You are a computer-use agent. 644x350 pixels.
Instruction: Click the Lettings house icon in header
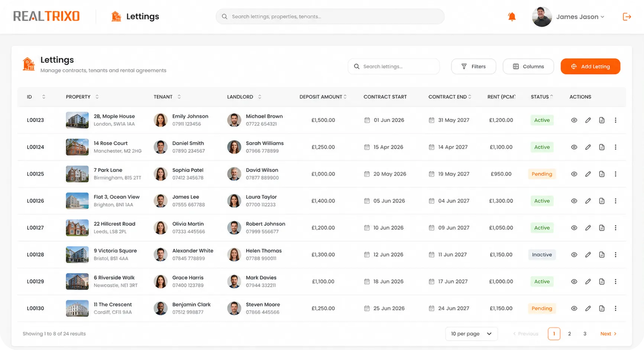pyautogui.click(x=116, y=16)
